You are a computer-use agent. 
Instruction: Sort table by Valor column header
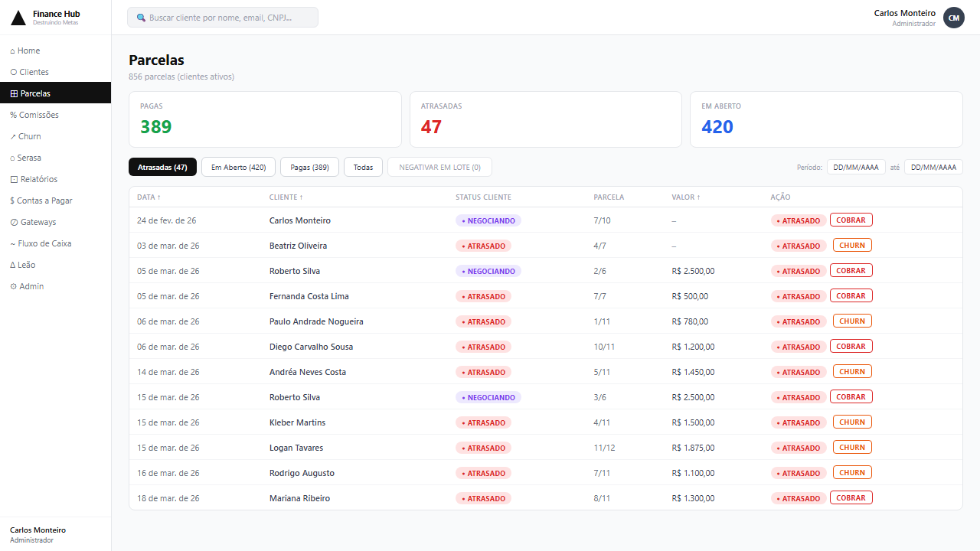click(x=686, y=197)
